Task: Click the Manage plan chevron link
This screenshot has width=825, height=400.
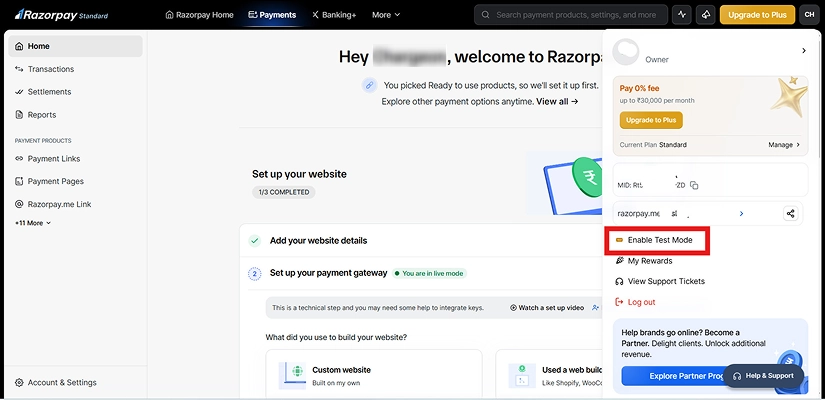Action: click(x=784, y=145)
